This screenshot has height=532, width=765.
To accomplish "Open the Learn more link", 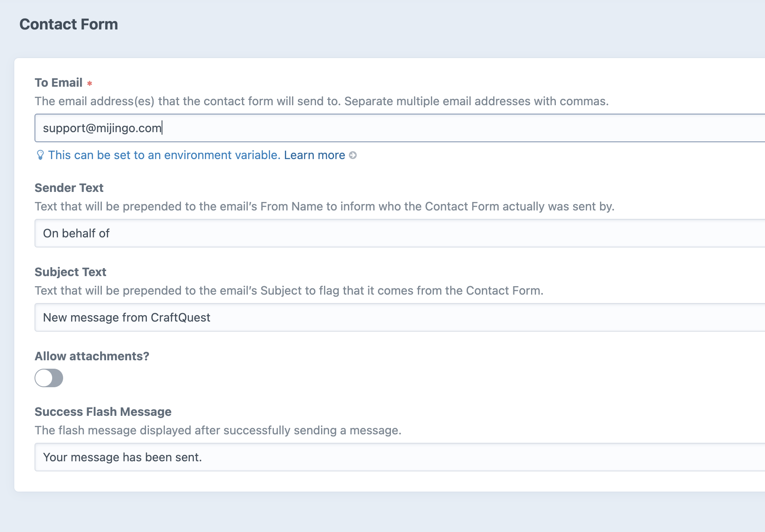I will click(x=314, y=155).
